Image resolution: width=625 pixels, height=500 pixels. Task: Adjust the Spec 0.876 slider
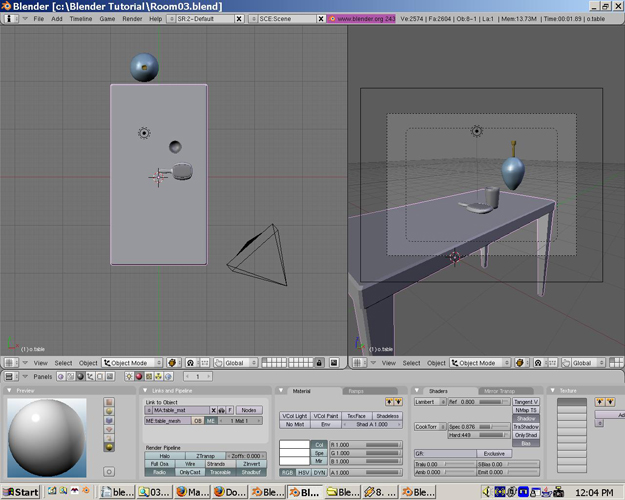pyautogui.click(x=479, y=427)
